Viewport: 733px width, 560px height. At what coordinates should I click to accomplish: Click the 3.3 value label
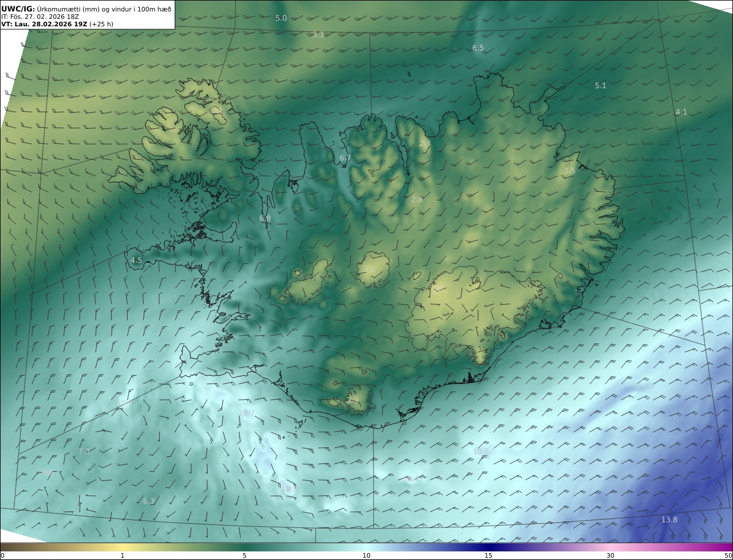[x=318, y=35]
